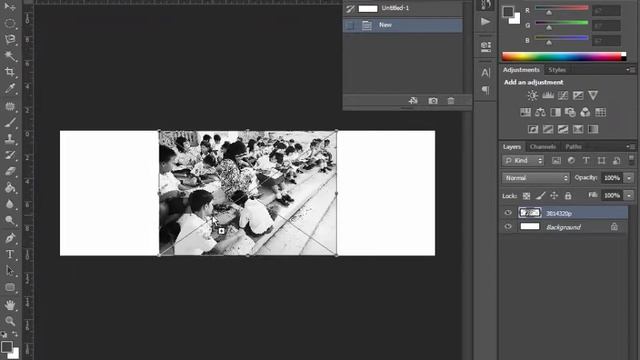Select the Paint Bucket tool
This screenshot has height=360, width=640.
[x=10, y=187]
